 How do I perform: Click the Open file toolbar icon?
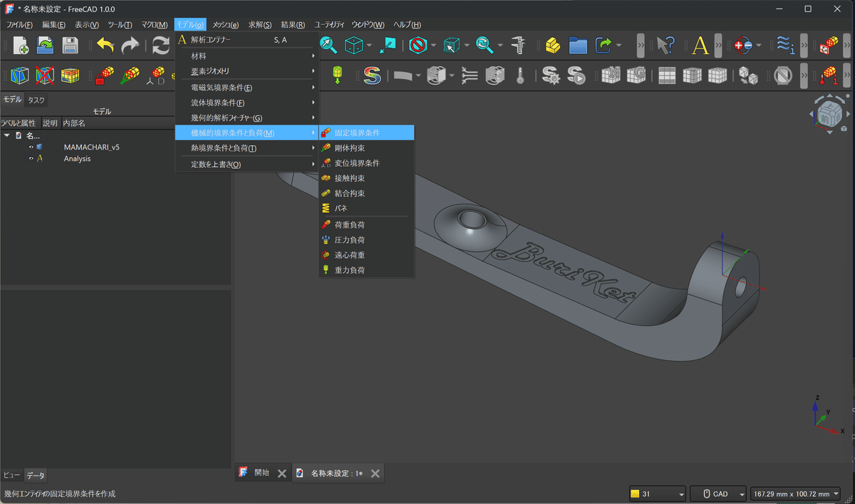[x=45, y=46]
